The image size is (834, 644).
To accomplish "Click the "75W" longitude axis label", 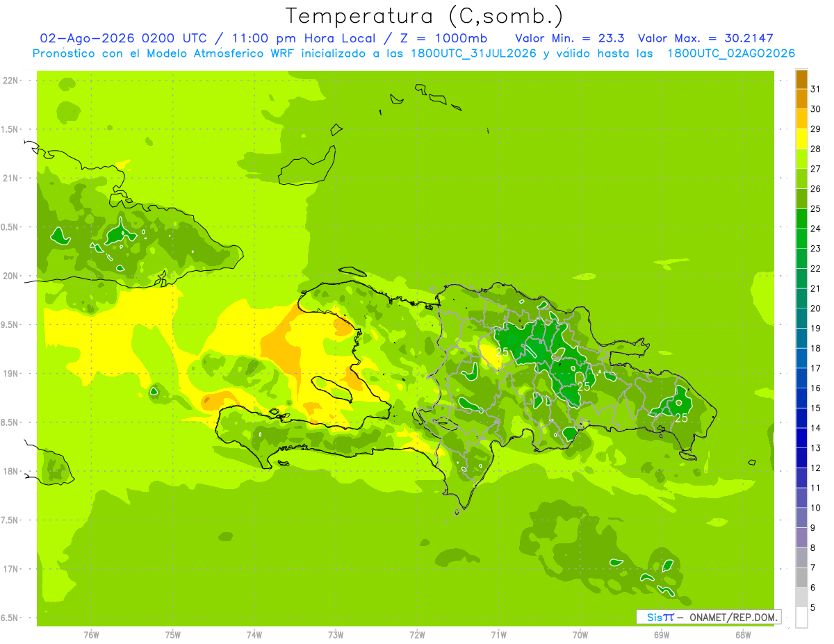I will [x=172, y=635].
